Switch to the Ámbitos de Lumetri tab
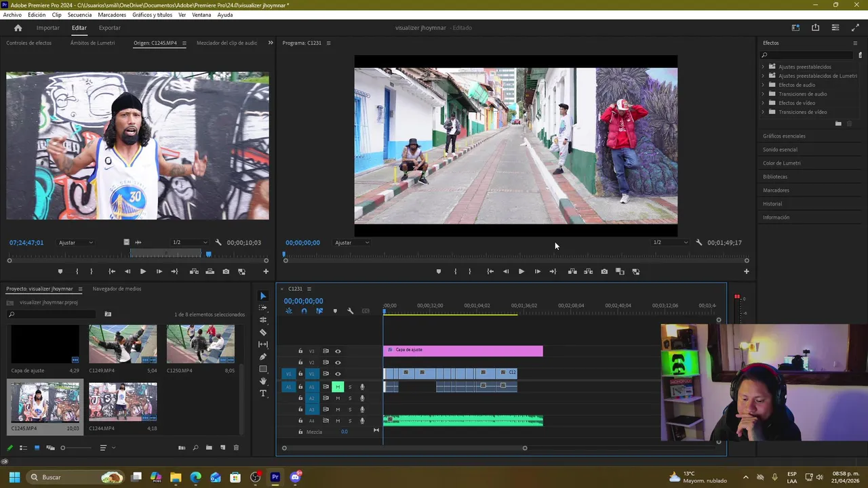Image resolution: width=868 pixels, height=488 pixels. (x=92, y=43)
